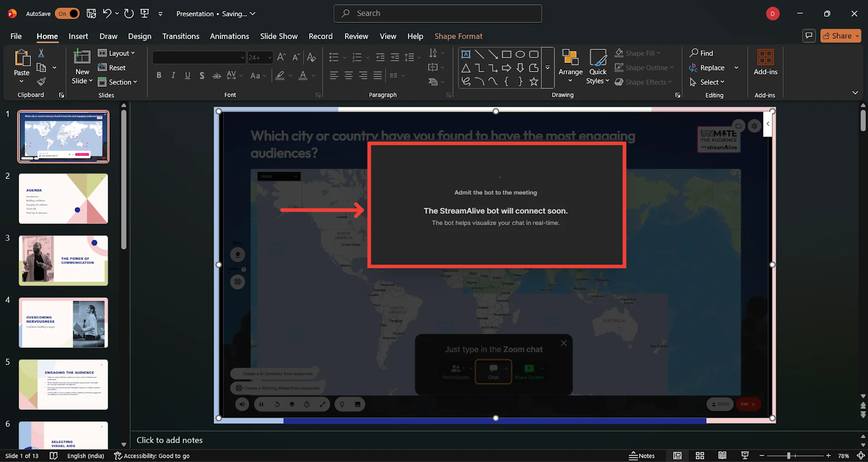The height and width of the screenshot is (462, 868).
Task: Select the Text Box shape
Action: (466, 54)
